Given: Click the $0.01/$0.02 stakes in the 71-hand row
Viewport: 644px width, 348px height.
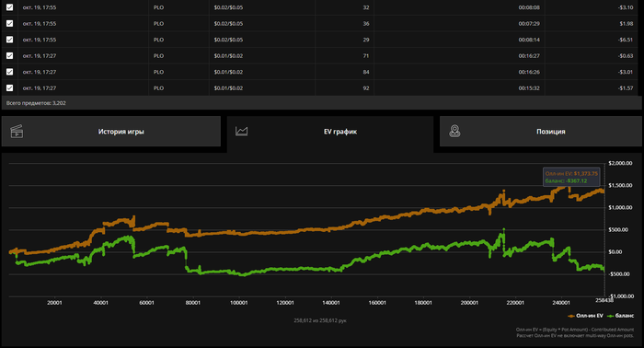Looking at the screenshot, I should pos(228,55).
